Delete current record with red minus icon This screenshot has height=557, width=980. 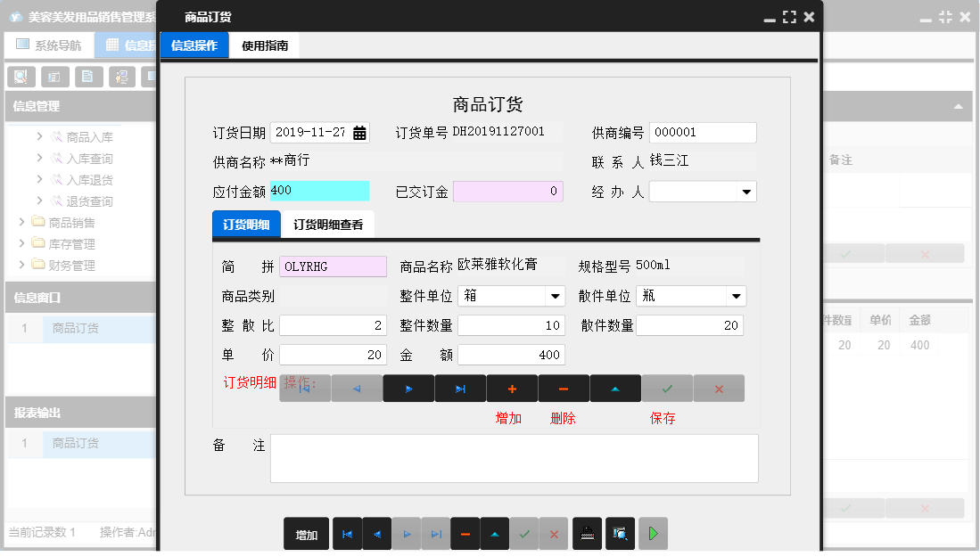[x=465, y=533]
